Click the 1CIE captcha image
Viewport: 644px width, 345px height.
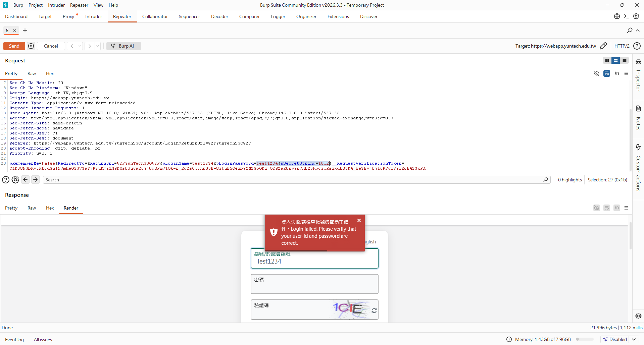[x=350, y=309]
